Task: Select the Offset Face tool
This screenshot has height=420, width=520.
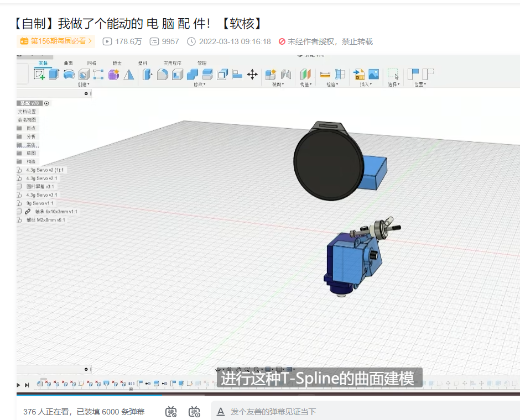Action: click(222, 75)
